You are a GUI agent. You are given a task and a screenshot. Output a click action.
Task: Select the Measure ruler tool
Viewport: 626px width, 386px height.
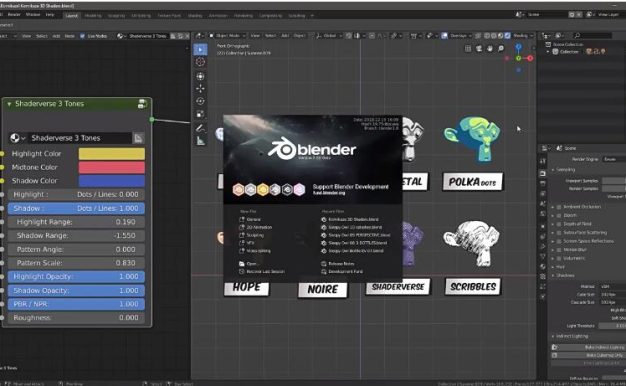coord(200,141)
